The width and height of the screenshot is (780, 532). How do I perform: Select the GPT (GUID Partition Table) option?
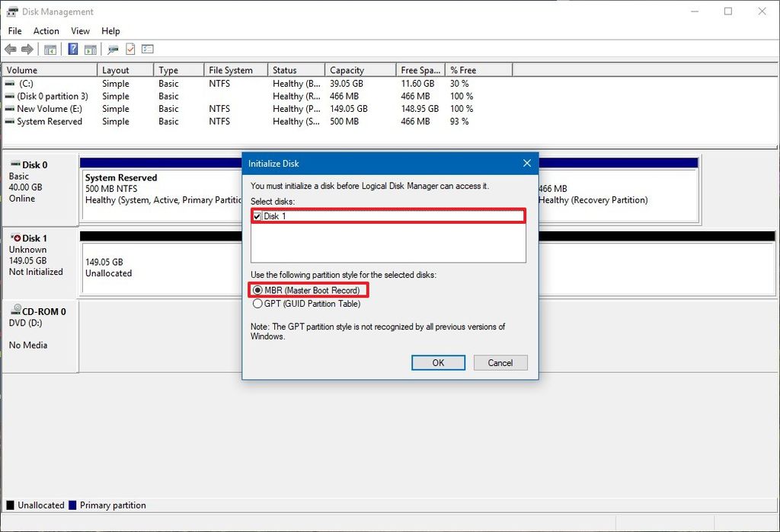(x=257, y=303)
